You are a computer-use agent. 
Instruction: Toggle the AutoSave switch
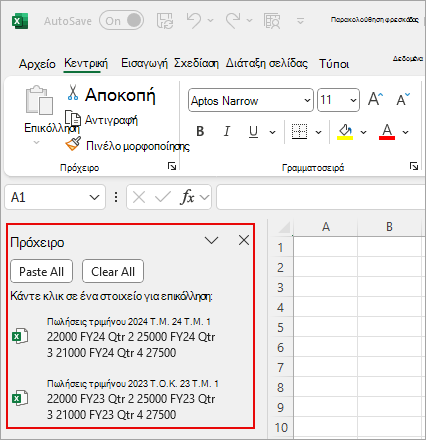pos(121,21)
